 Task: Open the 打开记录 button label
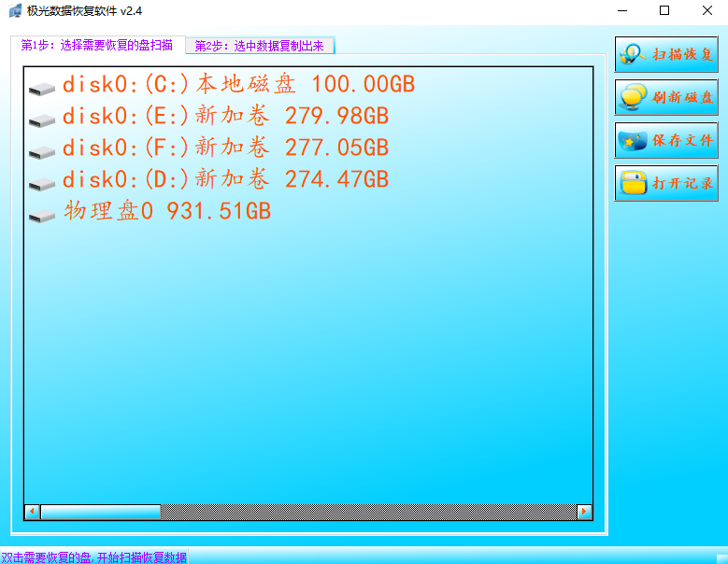click(x=682, y=183)
